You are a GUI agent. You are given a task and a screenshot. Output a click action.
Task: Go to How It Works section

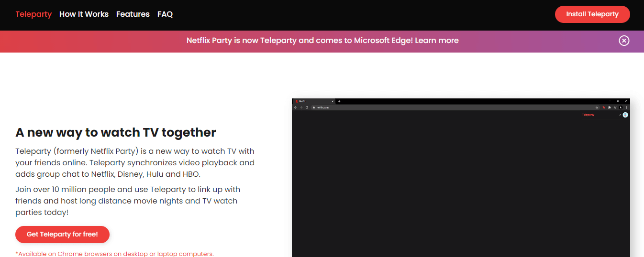(84, 14)
